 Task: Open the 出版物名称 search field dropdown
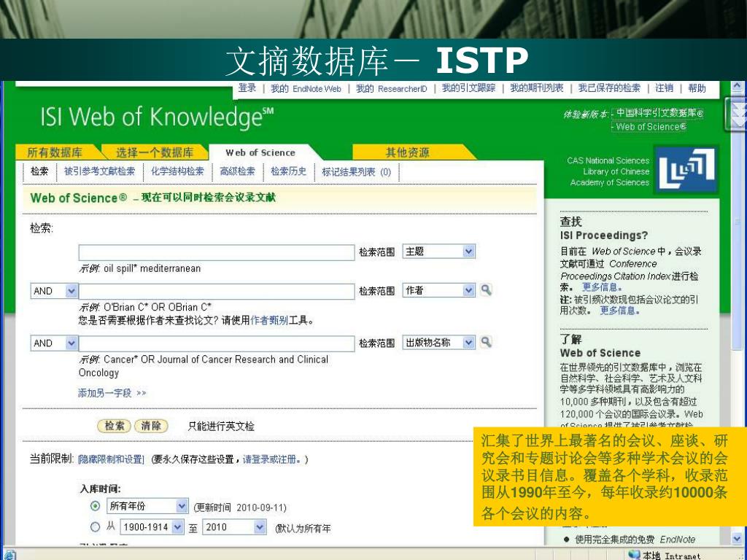point(469,343)
